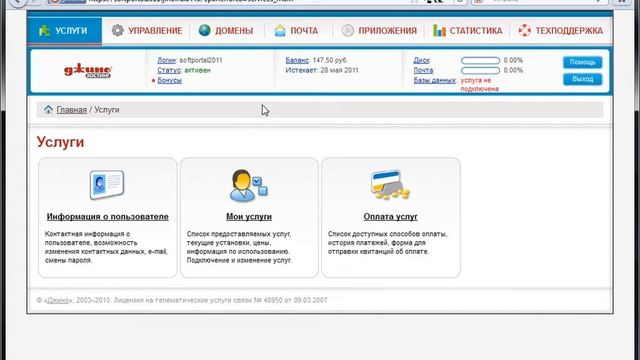640x360 pixels.
Task: Open the Логин link
Action: coord(167,60)
